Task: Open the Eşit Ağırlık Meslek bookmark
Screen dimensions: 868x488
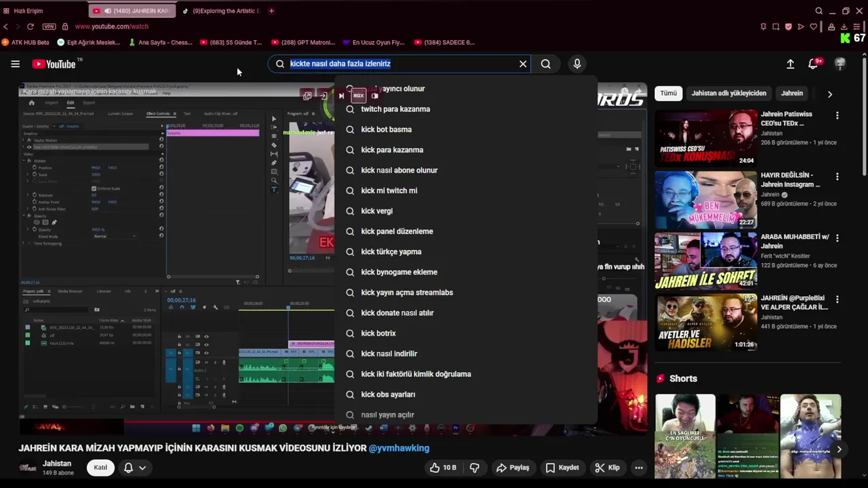Action: pyautogui.click(x=89, y=42)
